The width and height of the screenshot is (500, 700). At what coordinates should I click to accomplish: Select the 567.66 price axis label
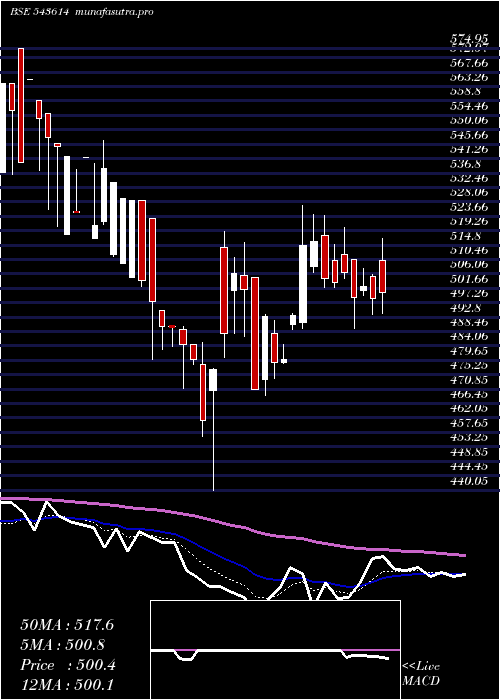click(x=469, y=63)
